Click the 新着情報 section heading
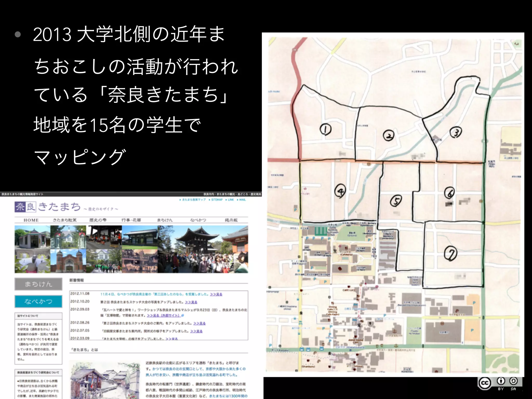The image size is (532, 399). [77, 280]
